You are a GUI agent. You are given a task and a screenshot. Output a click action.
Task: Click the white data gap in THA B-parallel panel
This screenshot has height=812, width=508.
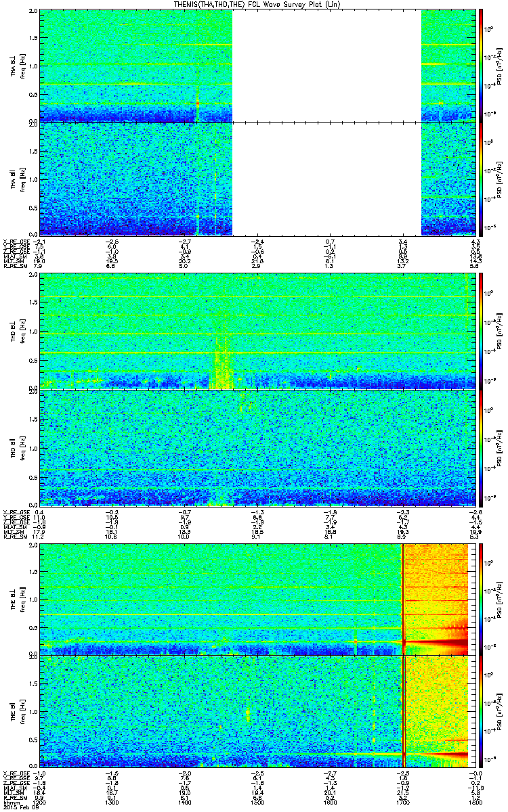pyautogui.click(x=326, y=179)
